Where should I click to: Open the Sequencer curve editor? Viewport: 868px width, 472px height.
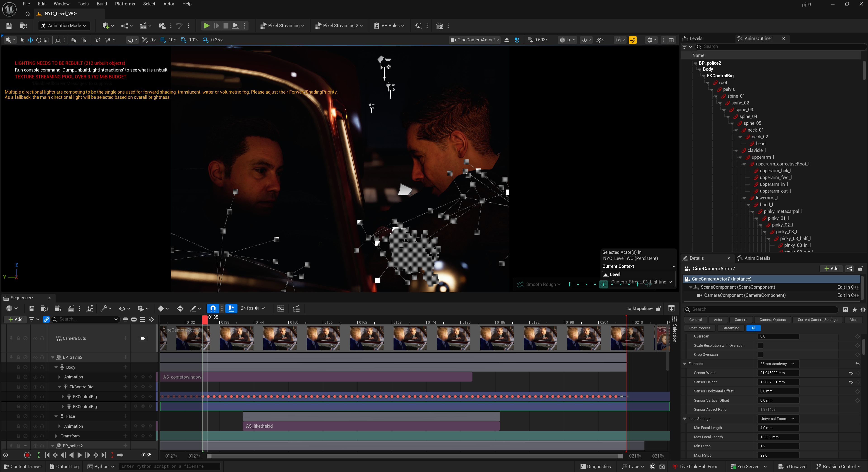click(280, 308)
